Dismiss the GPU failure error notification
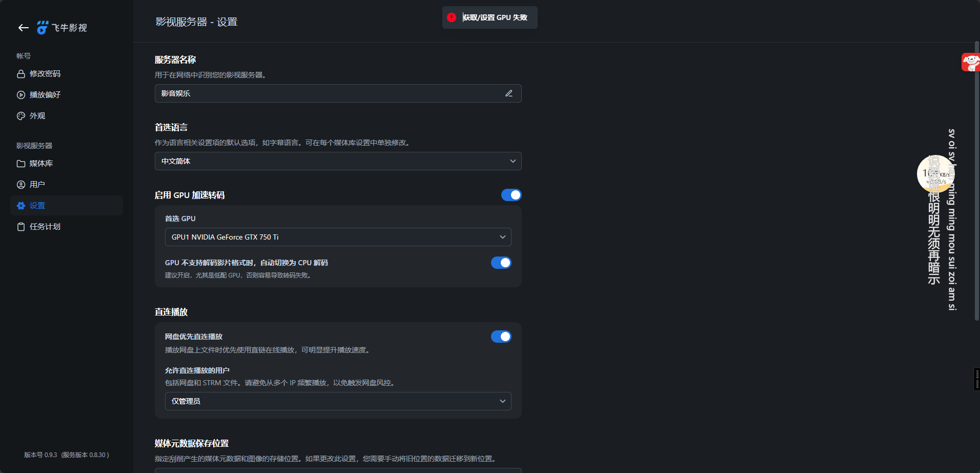The height and width of the screenshot is (473, 980). tap(489, 17)
